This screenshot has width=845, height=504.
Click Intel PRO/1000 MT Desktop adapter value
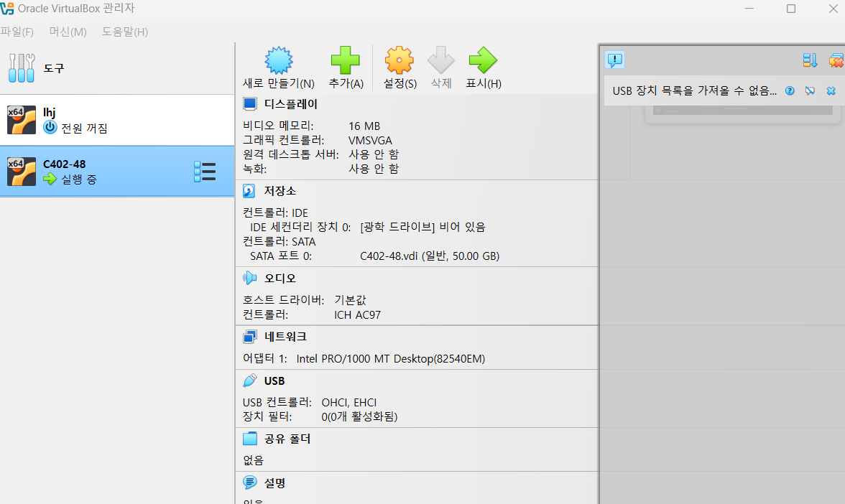pos(391,359)
